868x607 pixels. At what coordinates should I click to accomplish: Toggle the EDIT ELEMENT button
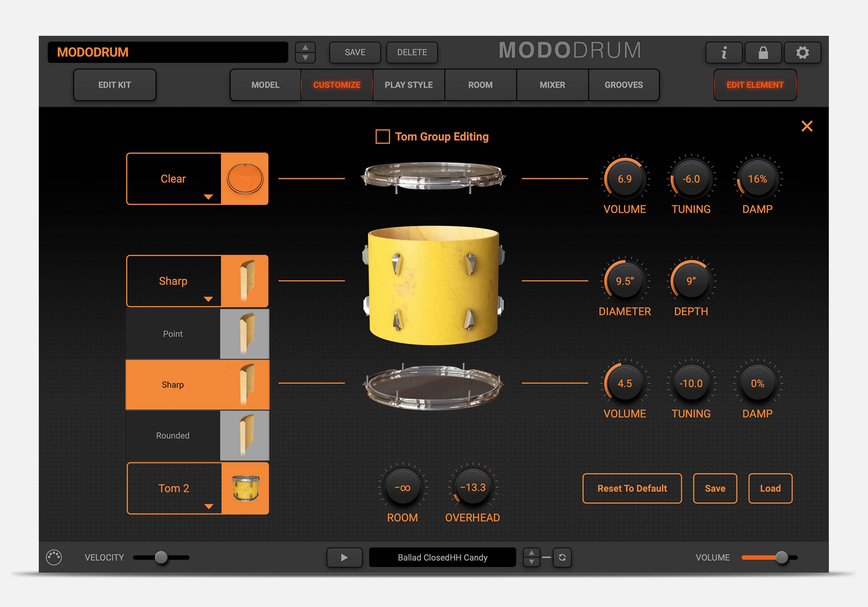click(x=755, y=85)
